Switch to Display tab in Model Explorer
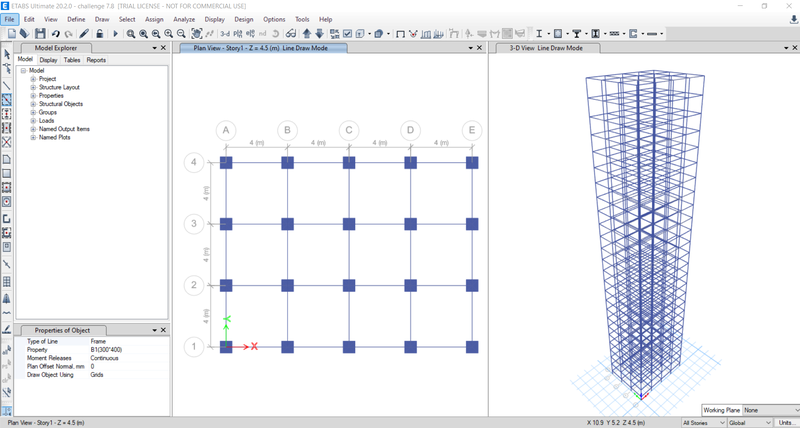The height and width of the screenshot is (428, 800). coord(48,60)
